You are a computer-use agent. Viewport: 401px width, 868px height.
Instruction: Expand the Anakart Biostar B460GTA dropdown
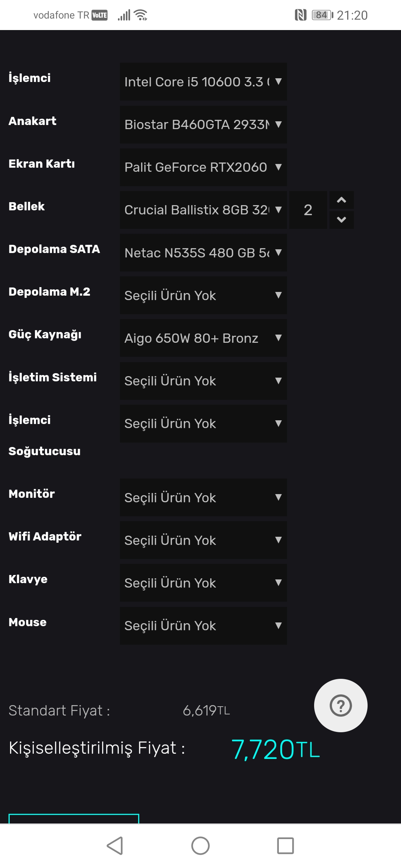[203, 125]
